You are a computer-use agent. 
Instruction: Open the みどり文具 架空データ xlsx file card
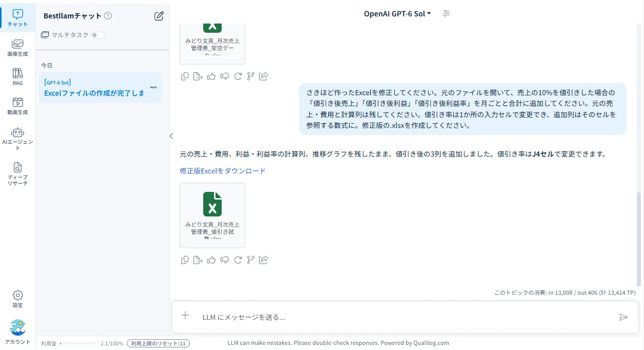click(x=212, y=43)
